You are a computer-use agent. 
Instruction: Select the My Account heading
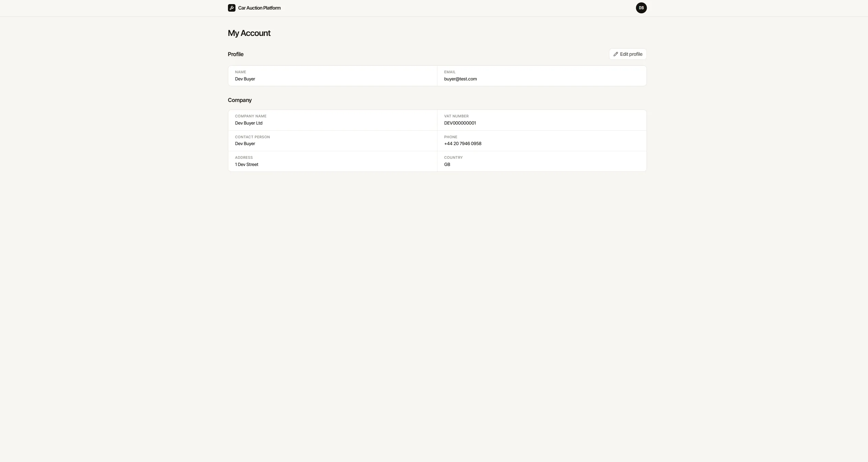click(x=249, y=33)
